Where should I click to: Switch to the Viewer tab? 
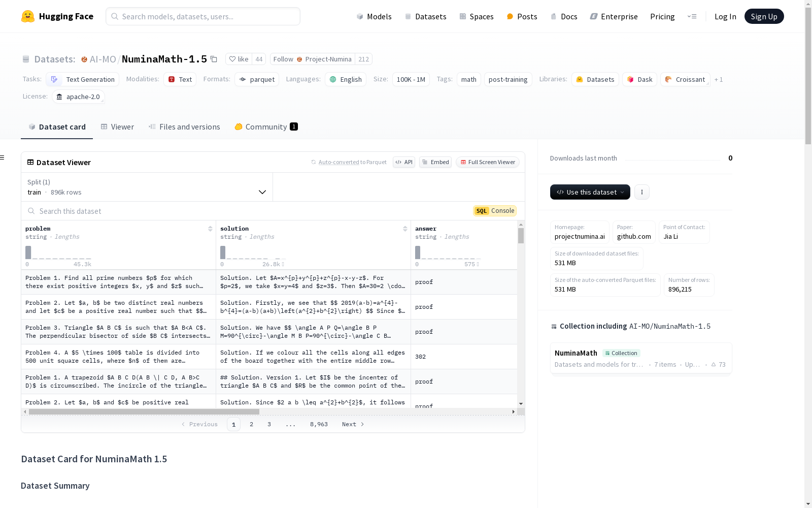pos(117,127)
